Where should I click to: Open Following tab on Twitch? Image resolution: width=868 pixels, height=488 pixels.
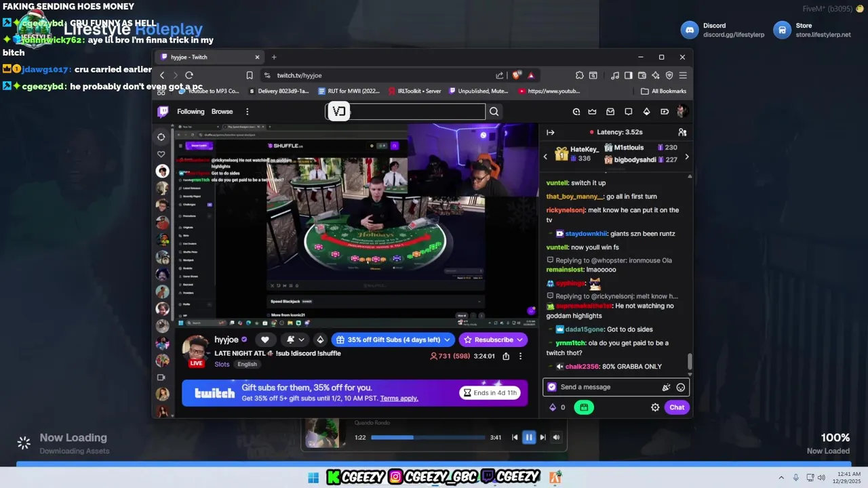click(x=191, y=112)
